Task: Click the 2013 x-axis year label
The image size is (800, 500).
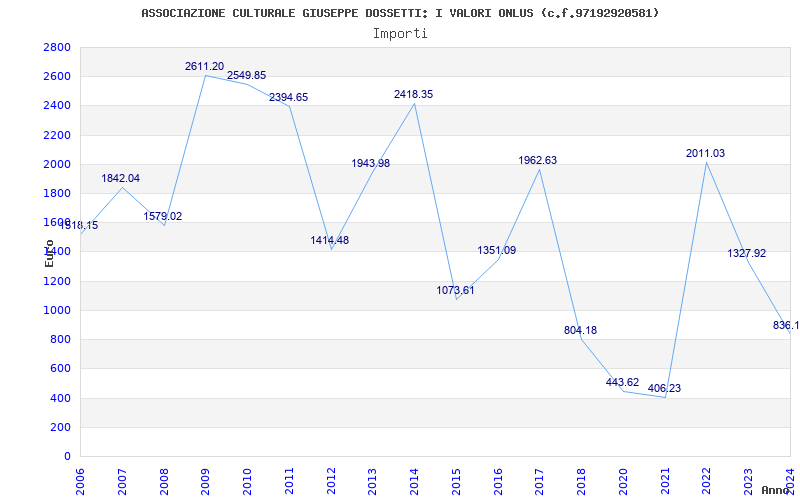Action: coord(373,481)
